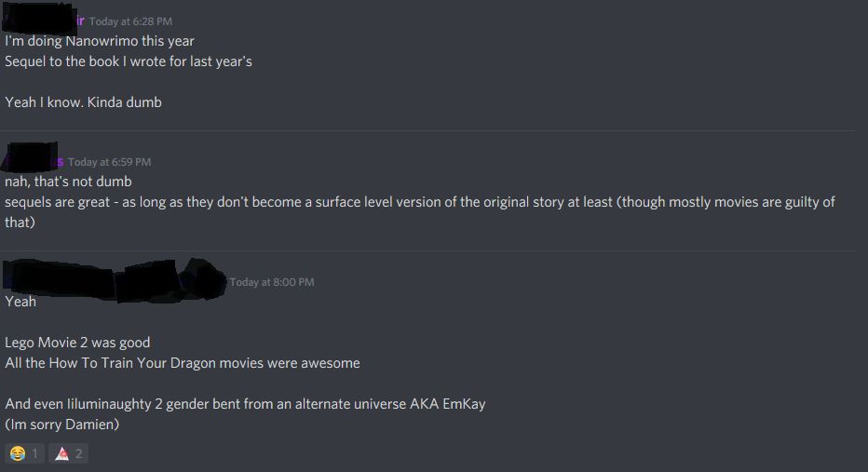Click the How To Train Your Dragon message
This screenshot has width=868, height=472.
pos(183,363)
